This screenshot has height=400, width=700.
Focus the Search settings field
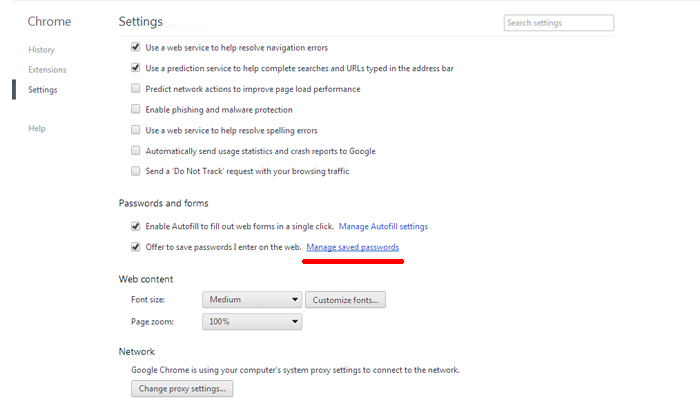click(x=559, y=23)
